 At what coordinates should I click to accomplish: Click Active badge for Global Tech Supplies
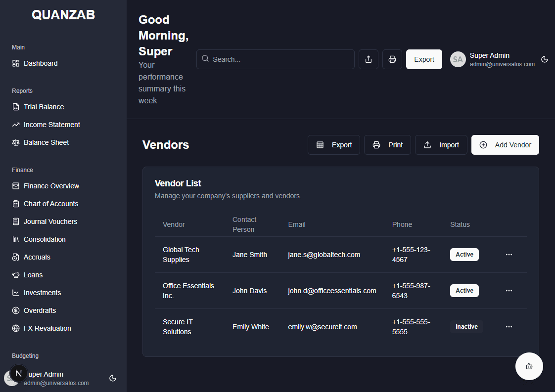click(x=464, y=255)
